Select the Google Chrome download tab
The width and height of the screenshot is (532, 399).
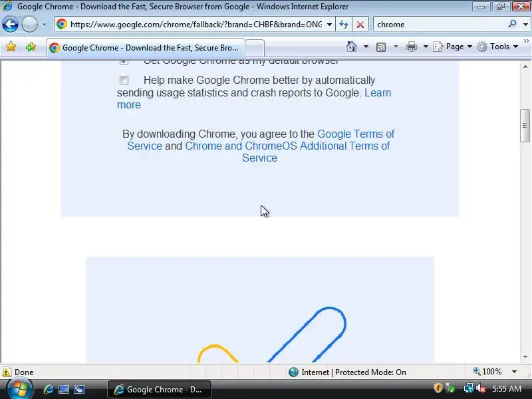click(x=146, y=48)
